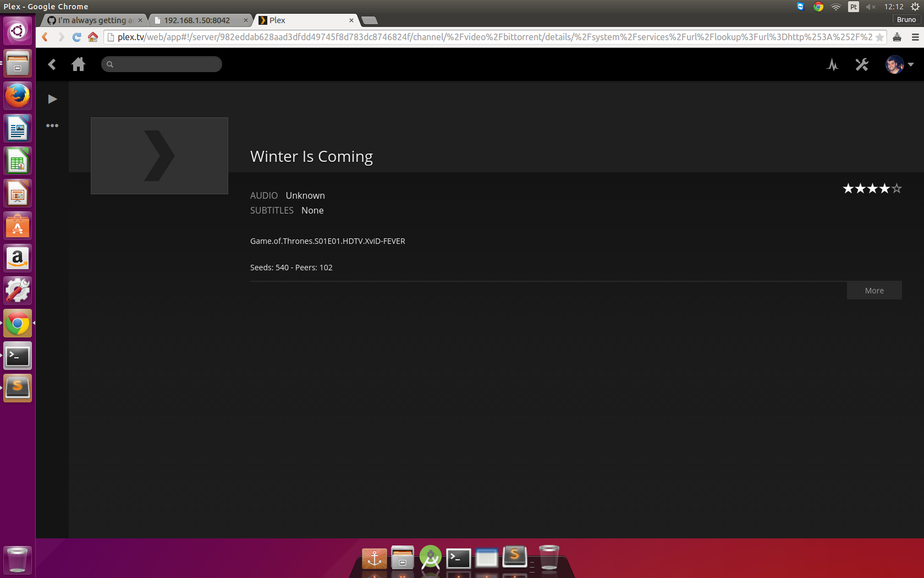This screenshot has height=578, width=924.
Task: Play Winter Is Coming
Action: click(52, 99)
